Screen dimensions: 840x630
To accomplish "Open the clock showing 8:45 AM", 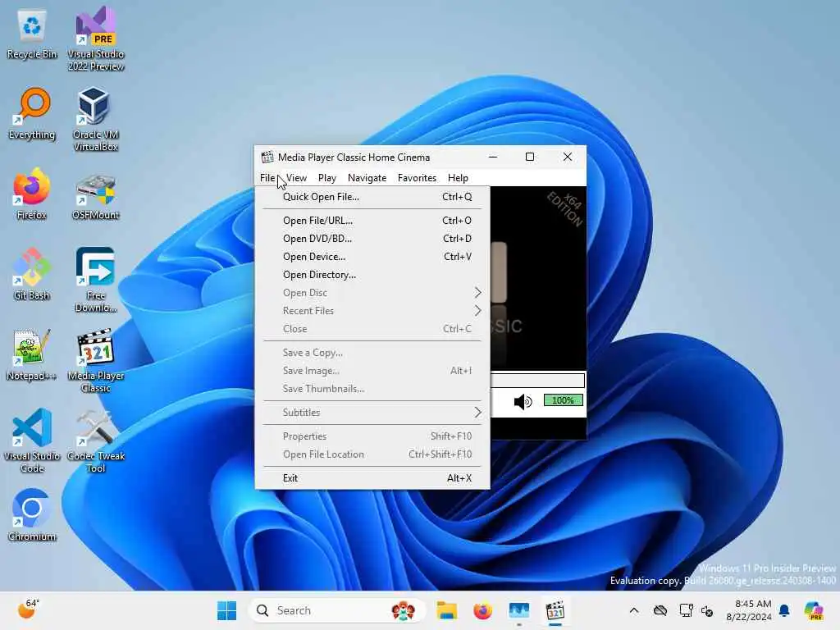I will click(748, 610).
